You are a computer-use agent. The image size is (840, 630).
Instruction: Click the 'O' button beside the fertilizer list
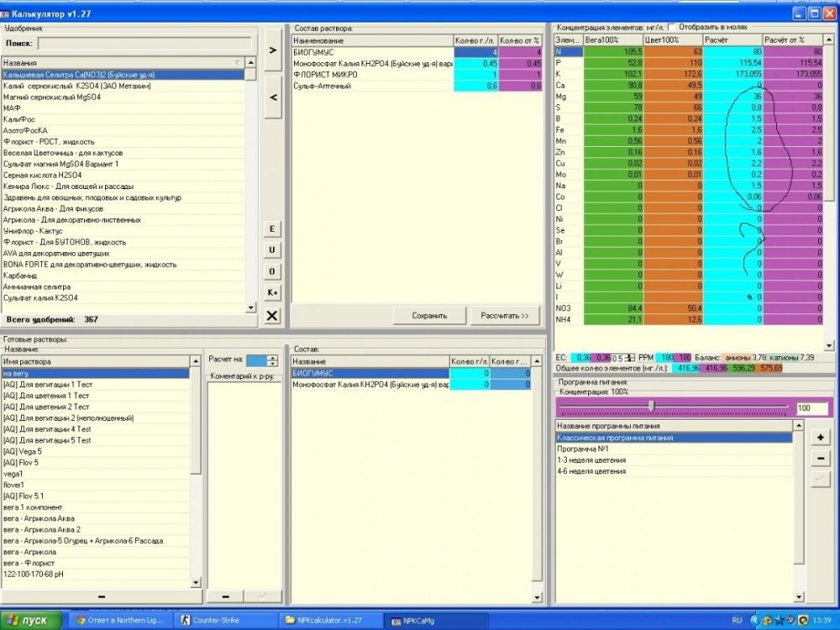point(272,271)
